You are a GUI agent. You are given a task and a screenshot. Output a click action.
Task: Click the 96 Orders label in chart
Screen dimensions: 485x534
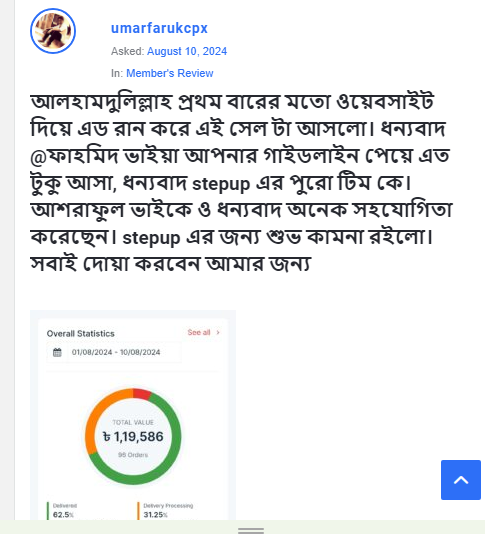pos(133,455)
